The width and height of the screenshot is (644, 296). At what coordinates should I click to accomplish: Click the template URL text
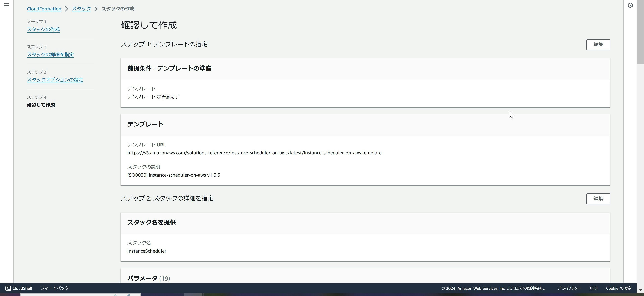point(254,153)
